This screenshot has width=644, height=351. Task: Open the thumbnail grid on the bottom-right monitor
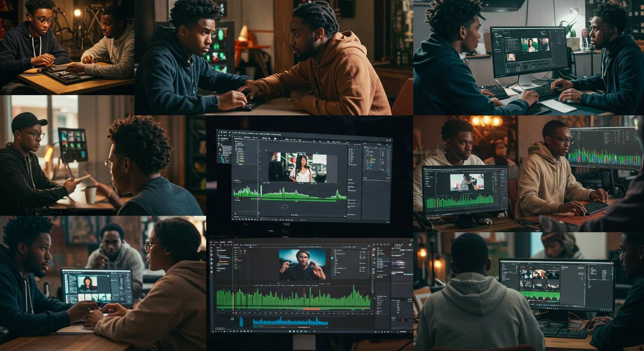539,279
